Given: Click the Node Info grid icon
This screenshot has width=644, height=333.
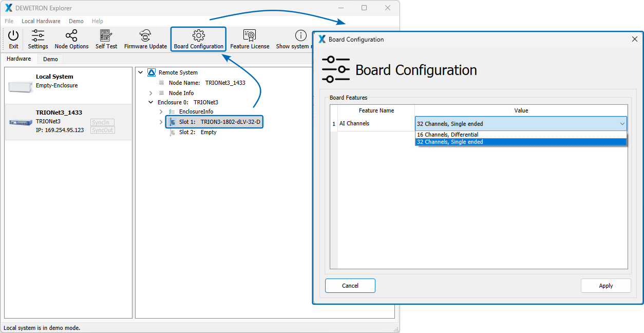Looking at the screenshot, I should (161, 93).
